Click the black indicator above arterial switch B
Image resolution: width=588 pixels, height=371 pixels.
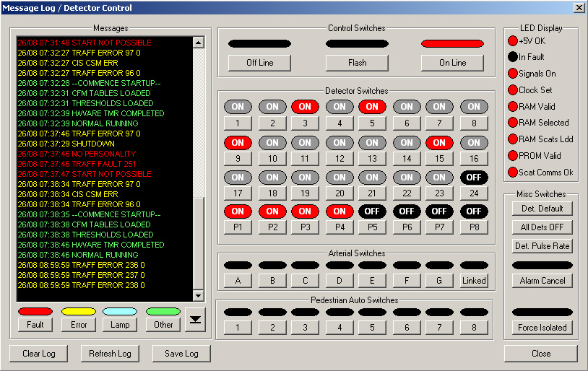click(272, 266)
